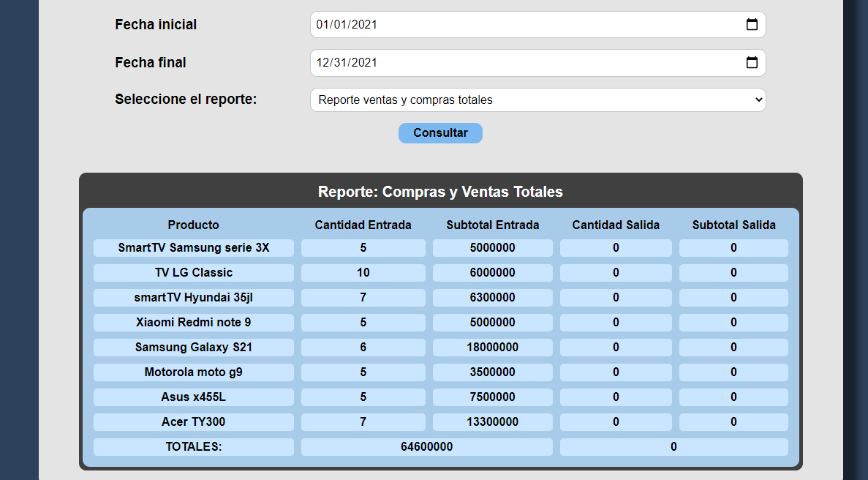Open the Seleccione el reporte dropdown
The height and width of the screenshot is (480, 868).
537,100
